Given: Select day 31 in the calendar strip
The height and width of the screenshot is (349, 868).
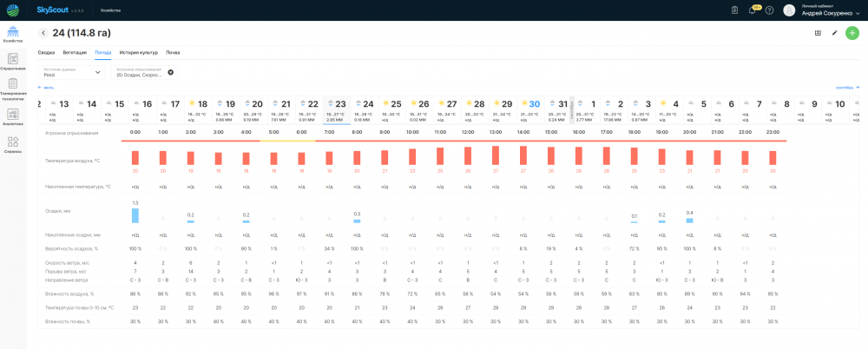Looking at the screenshot, I should pos(558,110).
